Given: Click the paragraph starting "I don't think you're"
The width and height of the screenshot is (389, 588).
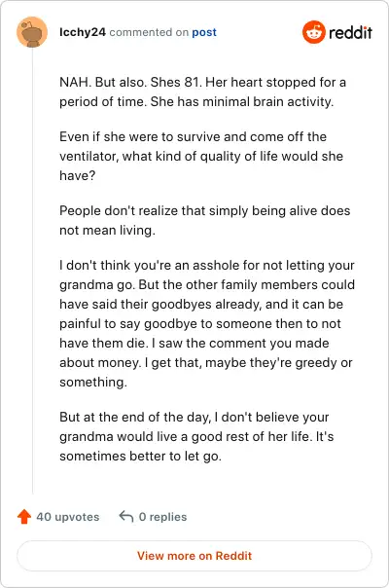Looking at the screenshot, I should (207, 323).
